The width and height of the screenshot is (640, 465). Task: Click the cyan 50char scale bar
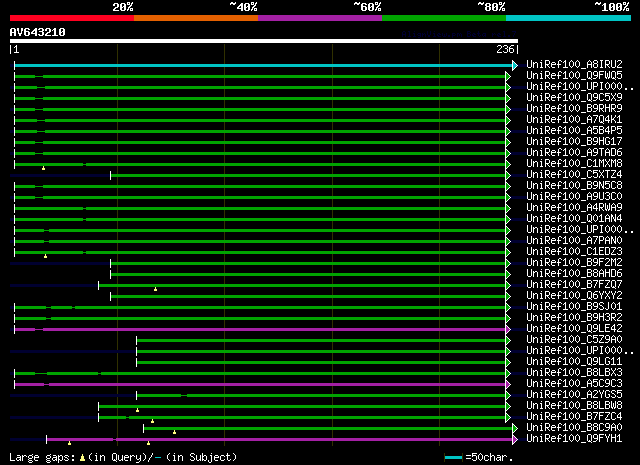point(453,458)
